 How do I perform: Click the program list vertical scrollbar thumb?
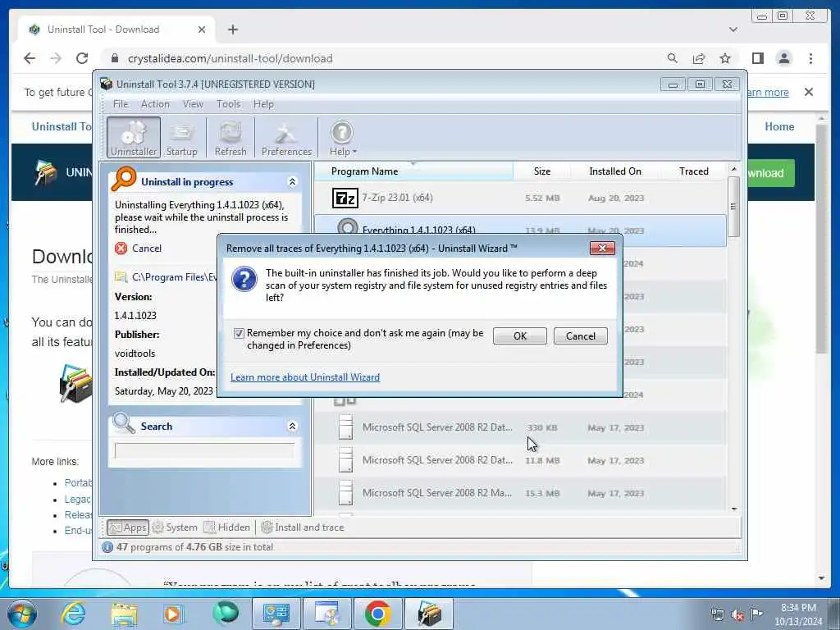click(733, 206)
